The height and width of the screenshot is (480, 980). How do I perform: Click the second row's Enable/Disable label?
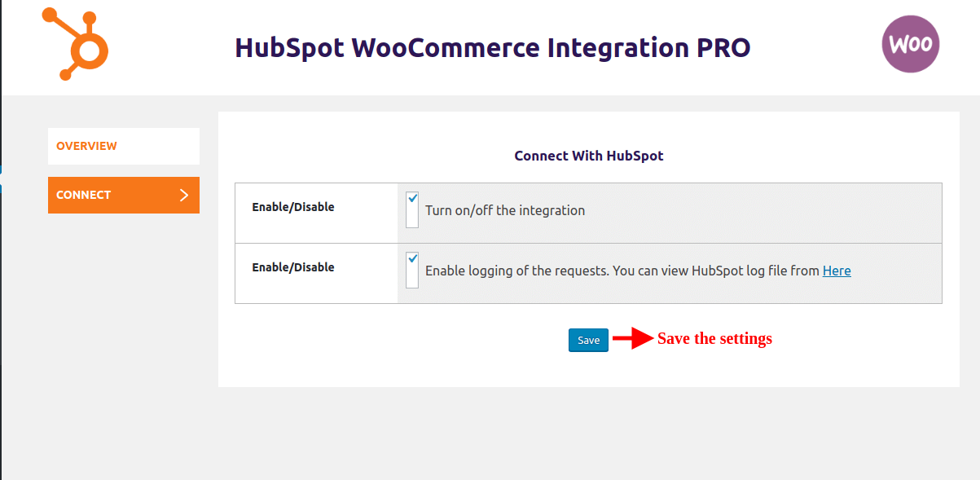(x=293, y=267)
